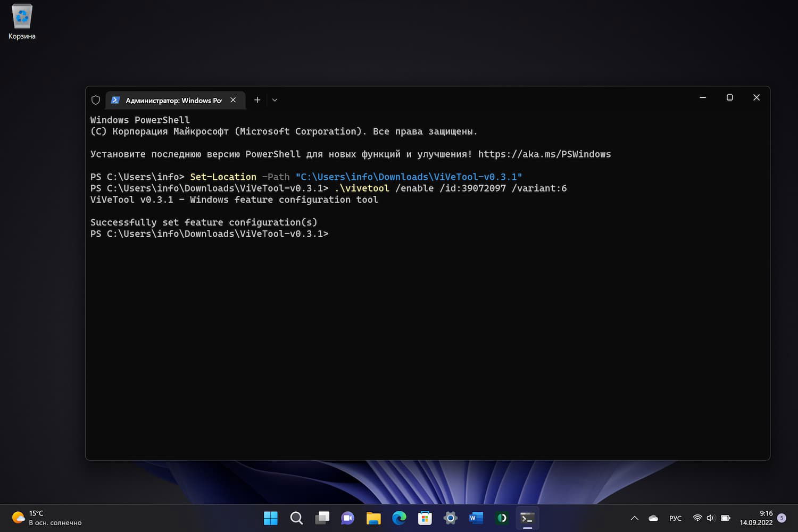Close the Terminal window
This screenshot has width=798, height=532.
point(757,98)
